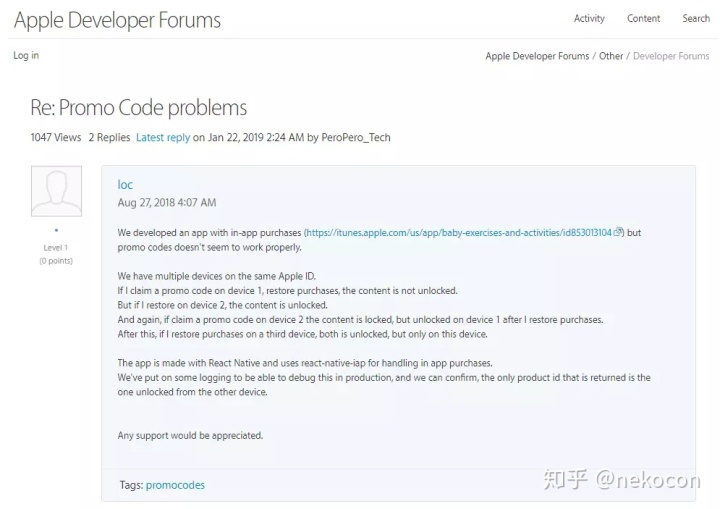The height and width of the screenshot is (509, 720).
Task: Click the '(0 points)' label
Action: [56, 261]
